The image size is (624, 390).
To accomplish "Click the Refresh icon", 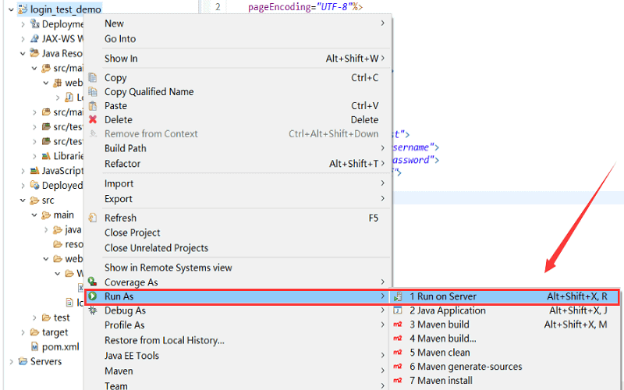I will pos(93,218).
